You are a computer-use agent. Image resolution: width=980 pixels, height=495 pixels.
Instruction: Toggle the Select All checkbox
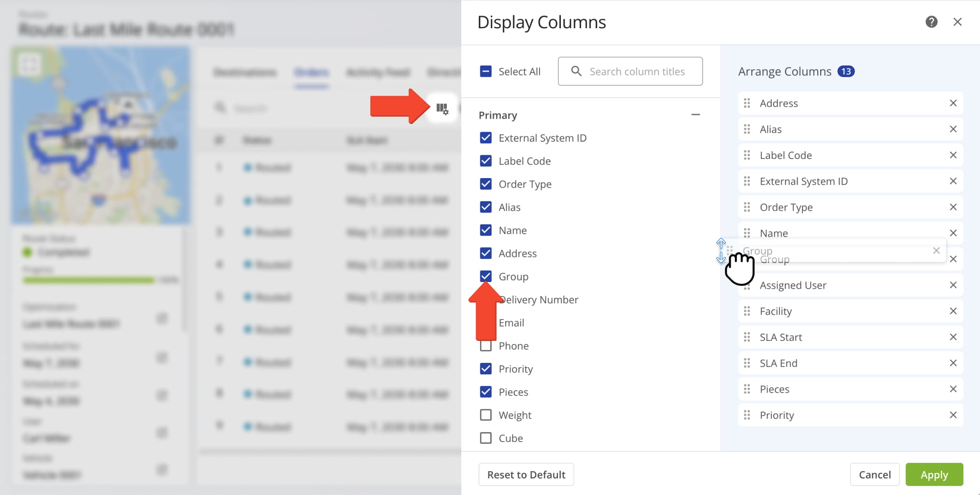tap(486, 72)
